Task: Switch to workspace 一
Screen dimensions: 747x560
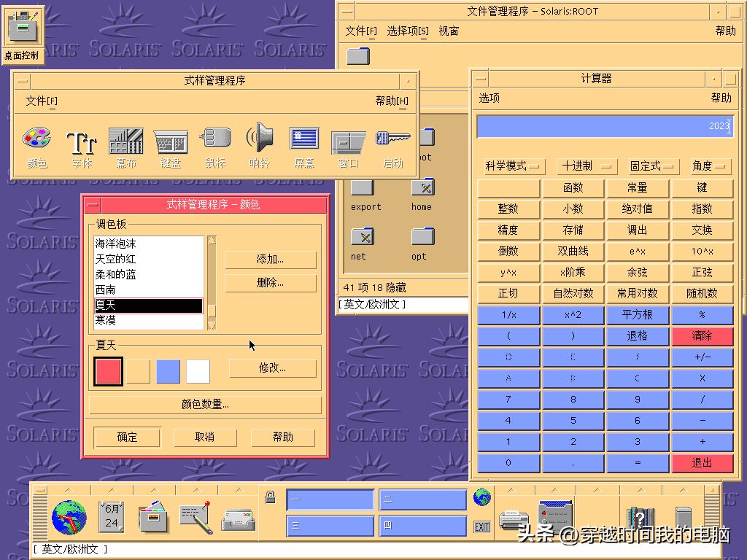Action: coord(330,499)
